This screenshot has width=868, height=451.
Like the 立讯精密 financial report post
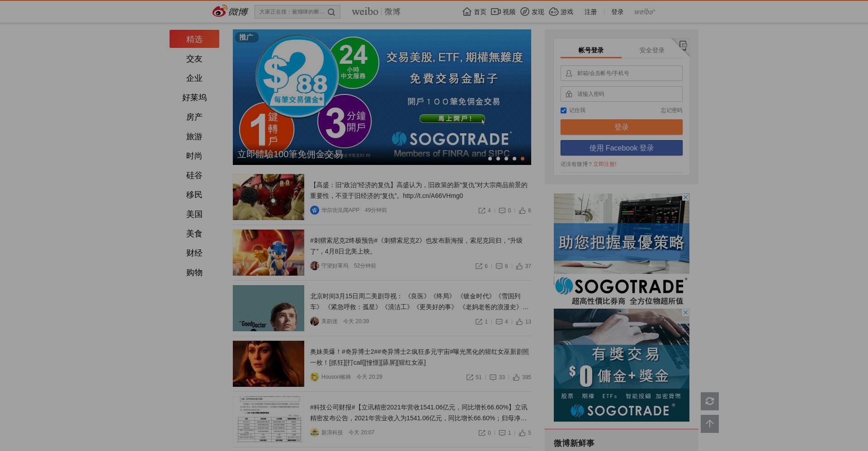pyautogui.click(x=522, y=433)
